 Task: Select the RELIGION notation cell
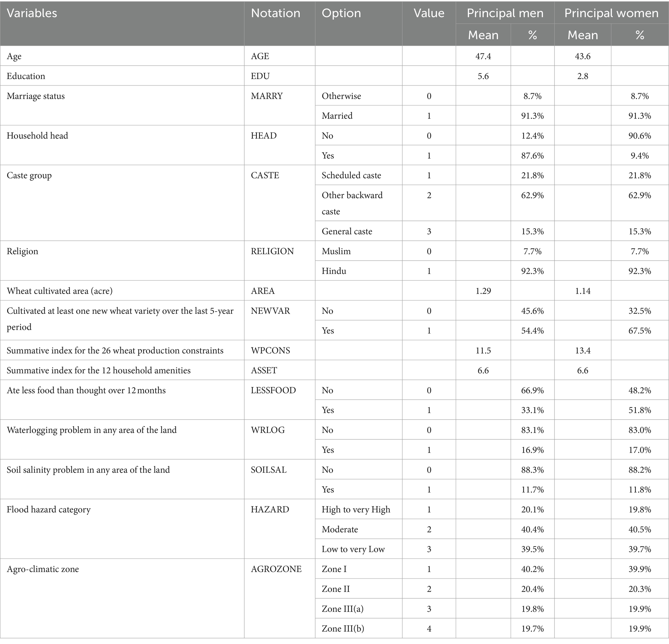272,251
